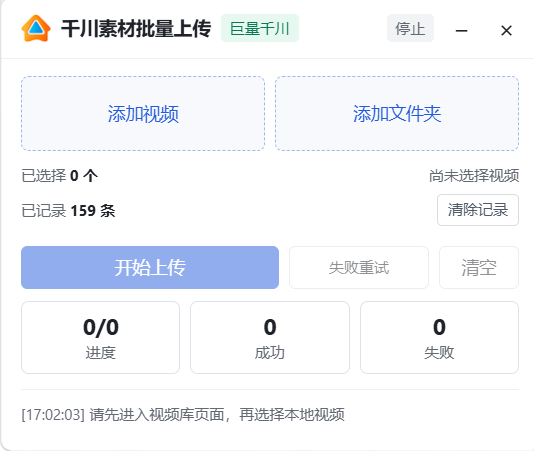
Task: Select the 成功 count card
Action: click(270, 337)
